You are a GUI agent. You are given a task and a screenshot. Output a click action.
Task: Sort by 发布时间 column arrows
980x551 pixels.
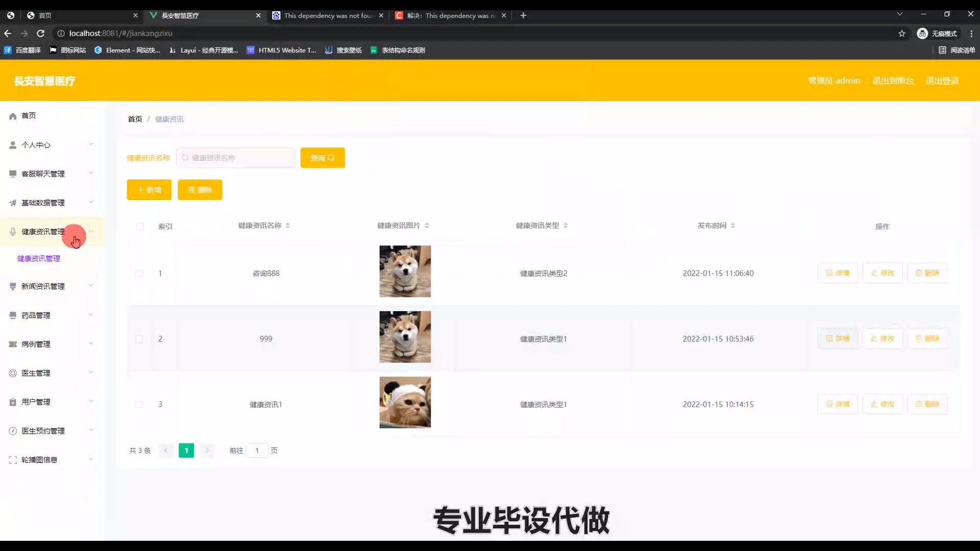(x=733, y=226)
